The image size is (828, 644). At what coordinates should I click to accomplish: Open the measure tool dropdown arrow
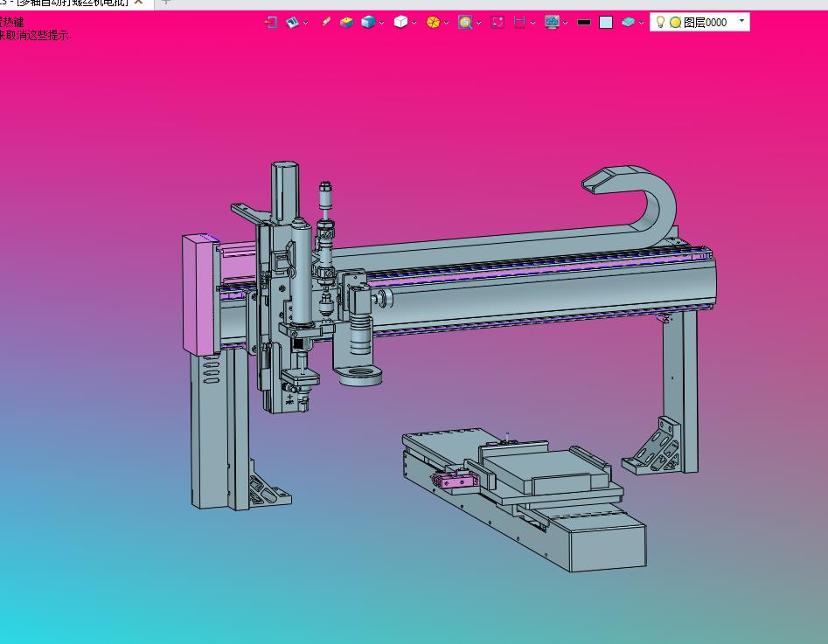point(532,23)
